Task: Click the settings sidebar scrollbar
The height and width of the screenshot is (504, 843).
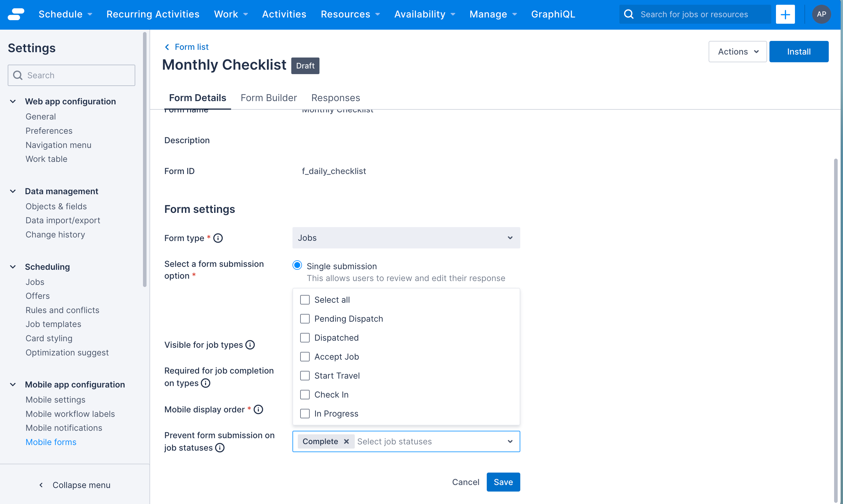Action: [x=145, y=160]
